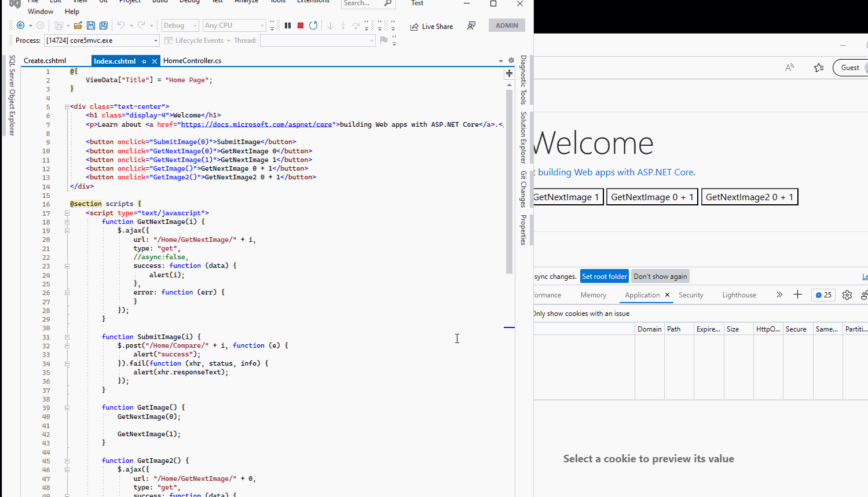Click the Set root folder button
The width and height of the screenshot is (868, 497).
tap(605, 277)
